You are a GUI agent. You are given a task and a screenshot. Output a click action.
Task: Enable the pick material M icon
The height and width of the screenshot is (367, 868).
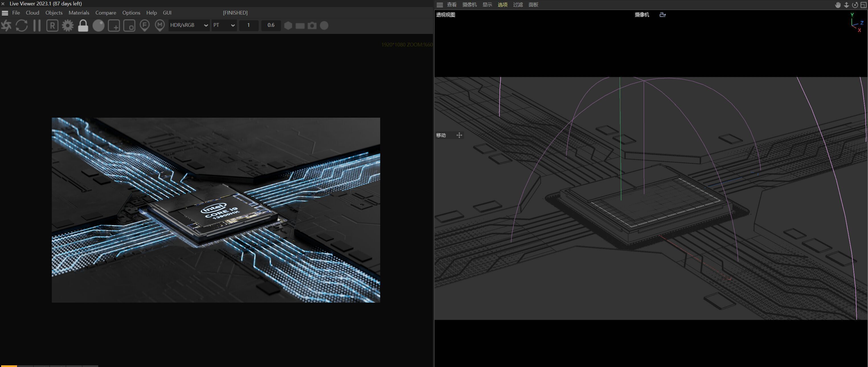[160, 26]
